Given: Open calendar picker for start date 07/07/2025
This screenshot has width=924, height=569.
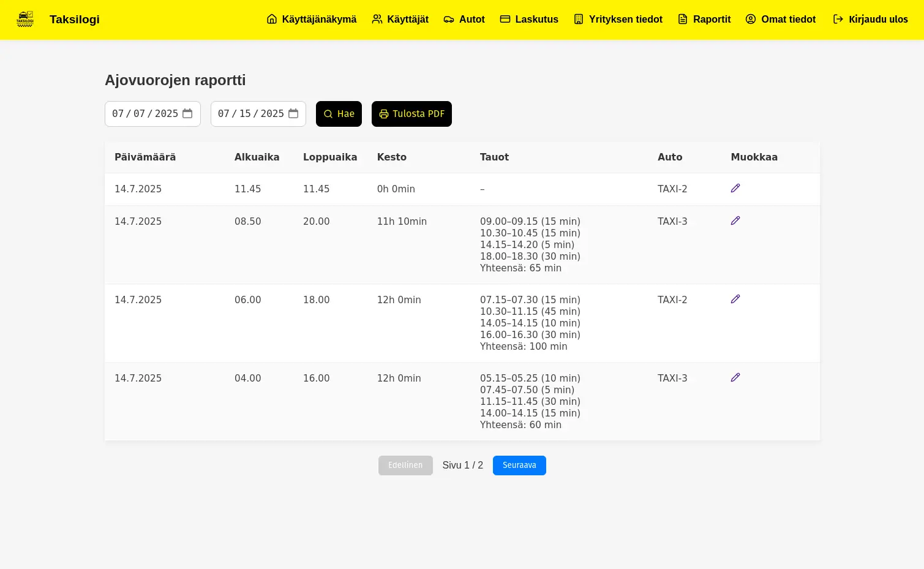Looking at the screenshot, I should click(x=187, y=113).
